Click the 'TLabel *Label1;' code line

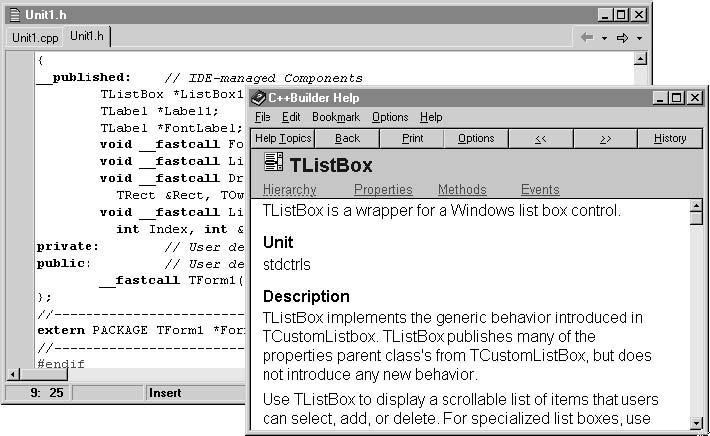tap(159, 111)
